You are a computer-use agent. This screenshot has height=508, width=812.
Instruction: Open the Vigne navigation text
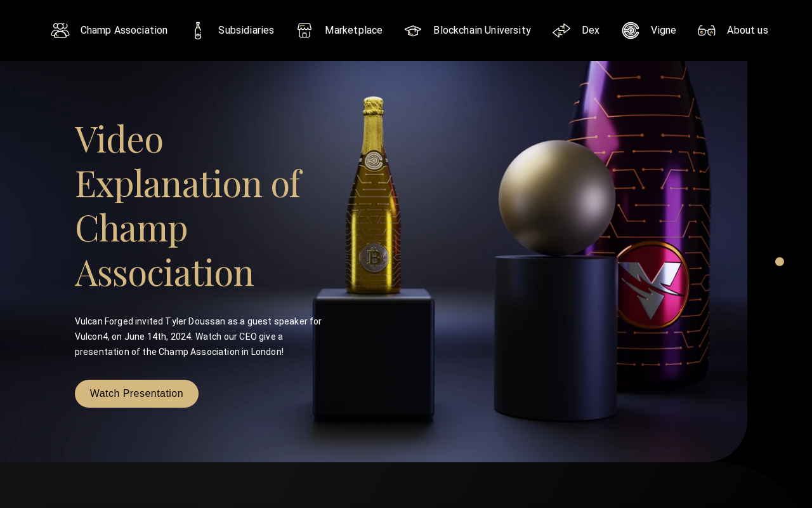click(664, 30)
